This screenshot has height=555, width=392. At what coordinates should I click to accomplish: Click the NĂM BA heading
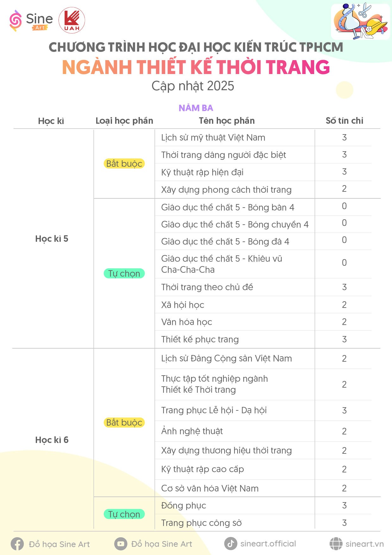pyautogui.click(x=196, y=108)
